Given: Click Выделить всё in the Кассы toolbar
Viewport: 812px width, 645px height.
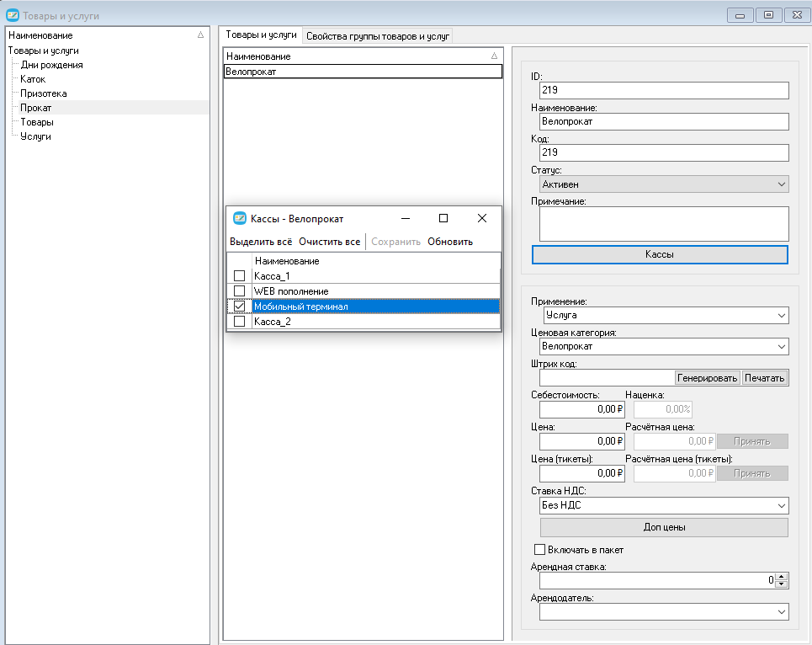Looking at the screenshot, I should pos(261,242).
